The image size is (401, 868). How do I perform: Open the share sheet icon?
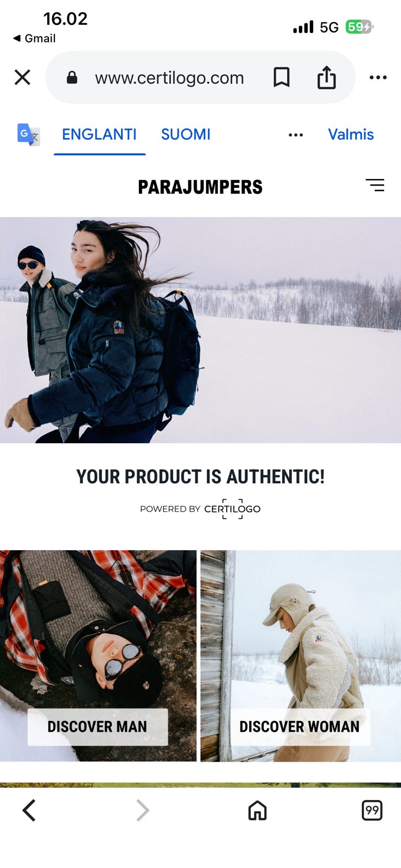[x=326, y=77]
